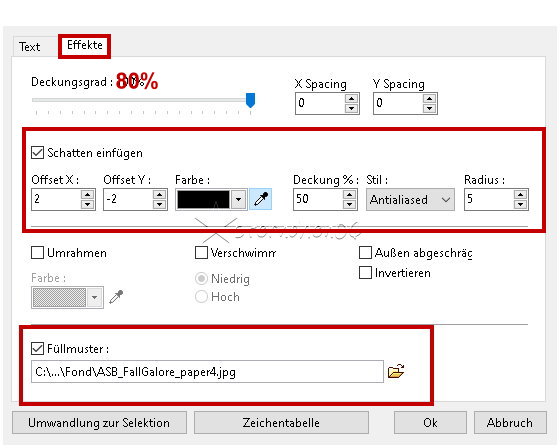560x448 pixels.
Task: Decrease Y Spacing with down arrow
Action: pos(430,108)
